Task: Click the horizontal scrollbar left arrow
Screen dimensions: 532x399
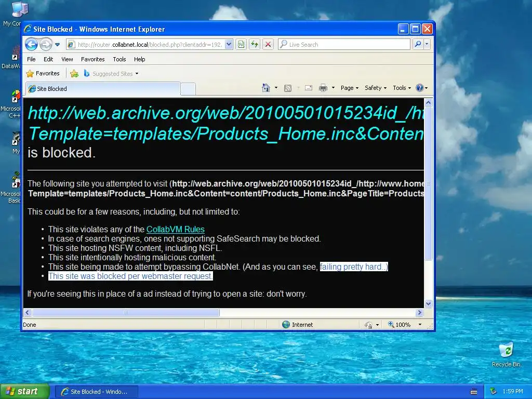Action: tap(28, 312)
